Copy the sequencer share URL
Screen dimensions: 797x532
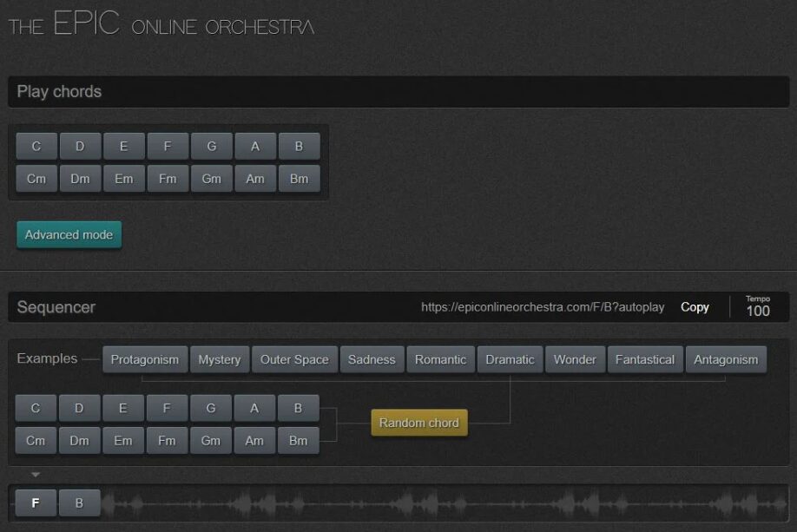695,307
